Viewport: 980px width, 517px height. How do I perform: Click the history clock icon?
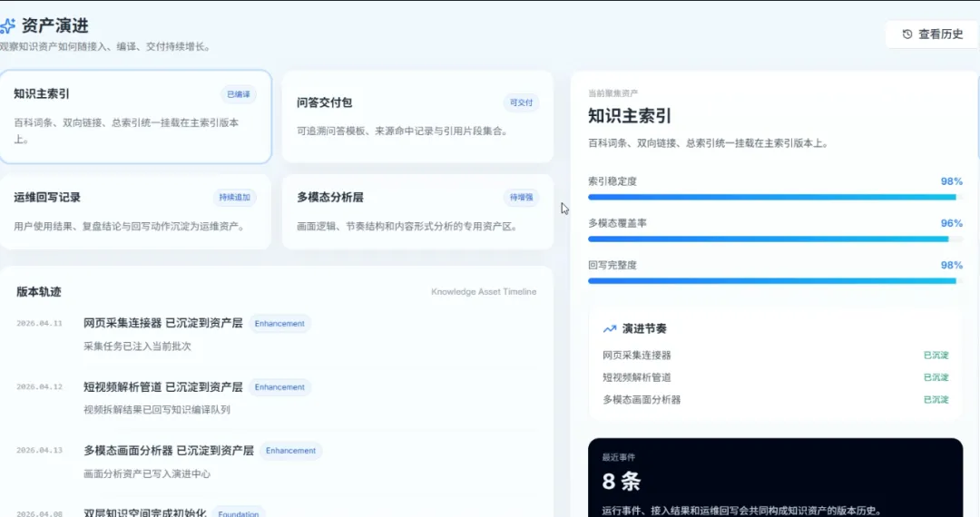click(x=907, y=34)
